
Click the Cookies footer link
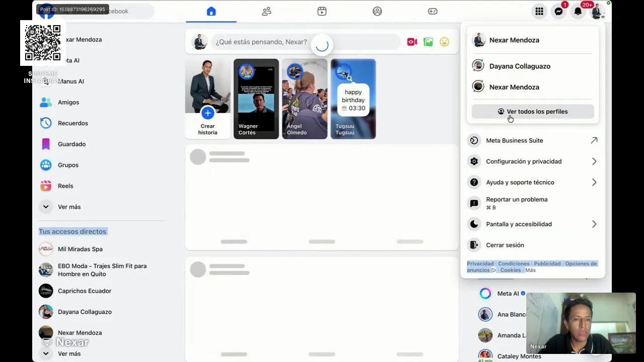point(510,270)
